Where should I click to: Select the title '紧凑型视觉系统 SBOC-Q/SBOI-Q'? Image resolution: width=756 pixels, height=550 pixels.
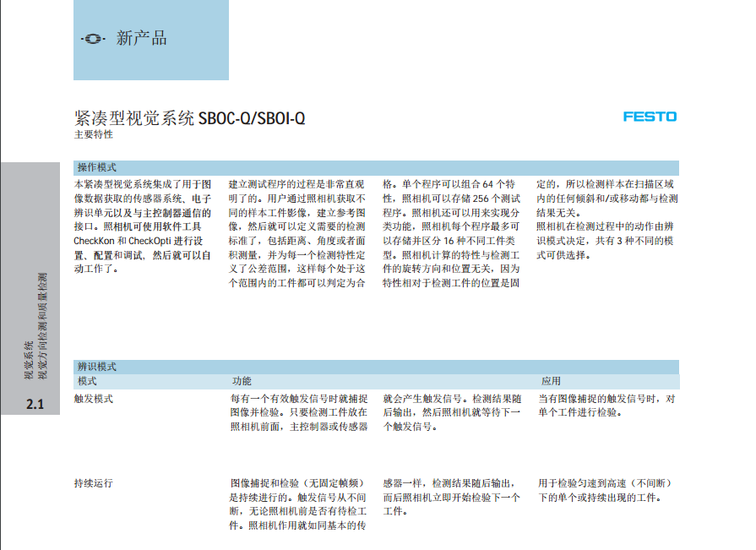pyautogui.click(x=189, y=118)
